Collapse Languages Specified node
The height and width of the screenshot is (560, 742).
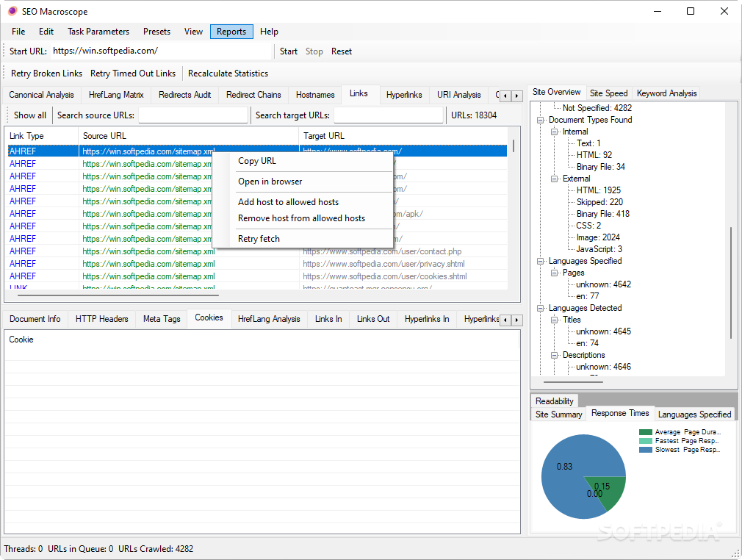coord(541,262)
